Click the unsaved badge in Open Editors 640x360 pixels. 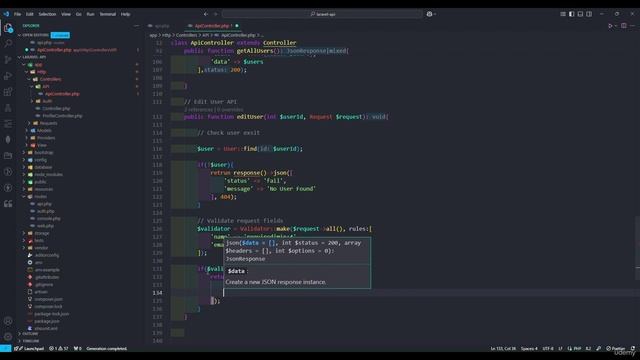point(60,35)
